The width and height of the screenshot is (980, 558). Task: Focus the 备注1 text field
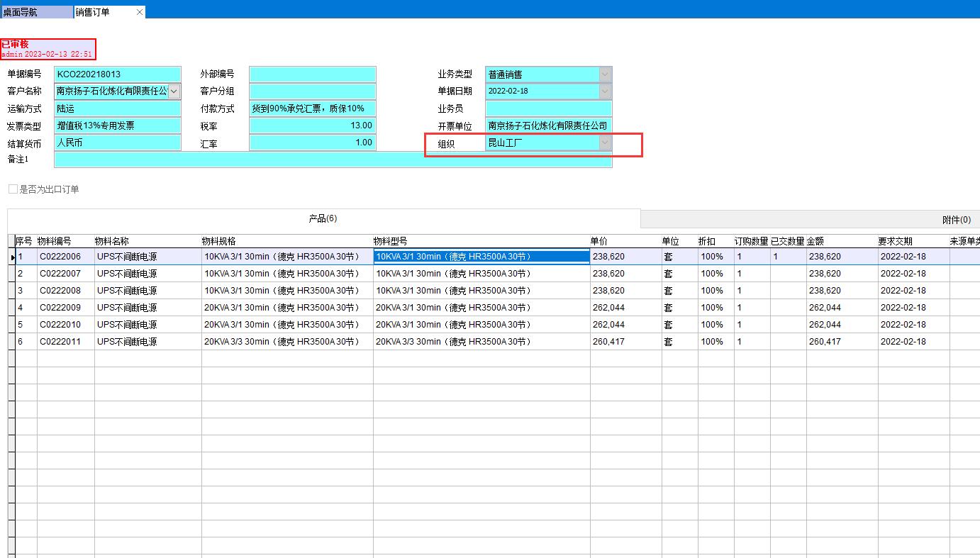(333, 160)
